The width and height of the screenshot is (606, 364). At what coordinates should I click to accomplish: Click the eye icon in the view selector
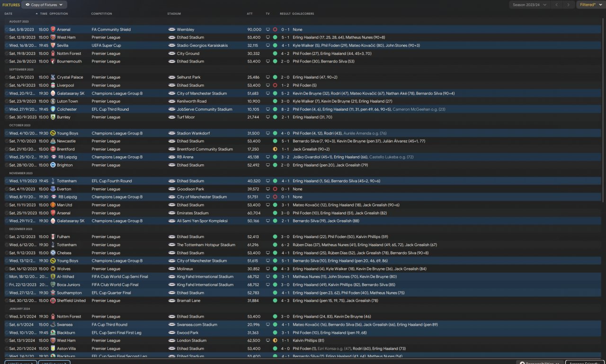point(27,5)
